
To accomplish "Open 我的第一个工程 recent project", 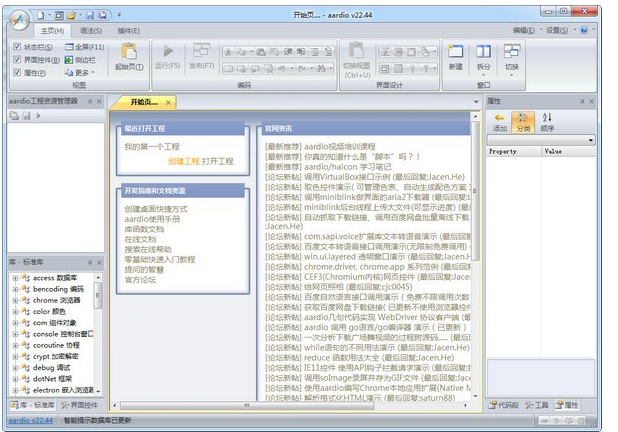I will [x=152, y=147].
